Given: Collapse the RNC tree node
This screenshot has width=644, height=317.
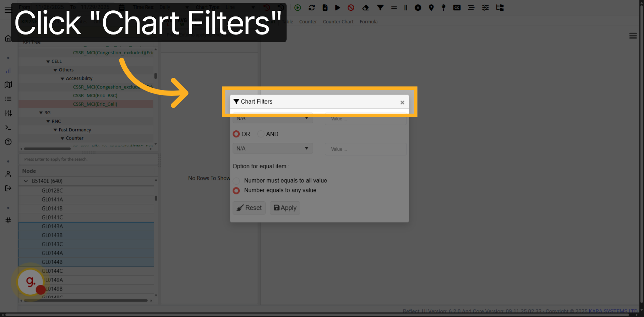Looking at the screenshot, I should tap(48, 121).
